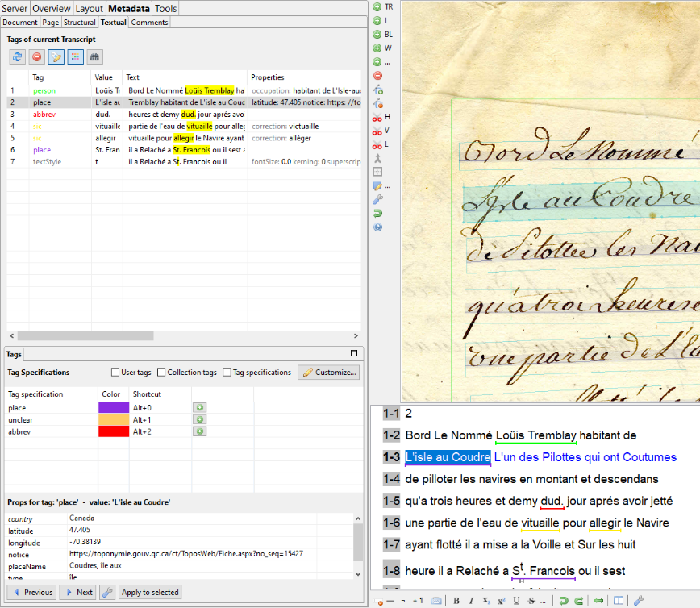Click the Customize... button
Image resolution: width=700 pixels, height=608 pixels.
click(329, 373)
